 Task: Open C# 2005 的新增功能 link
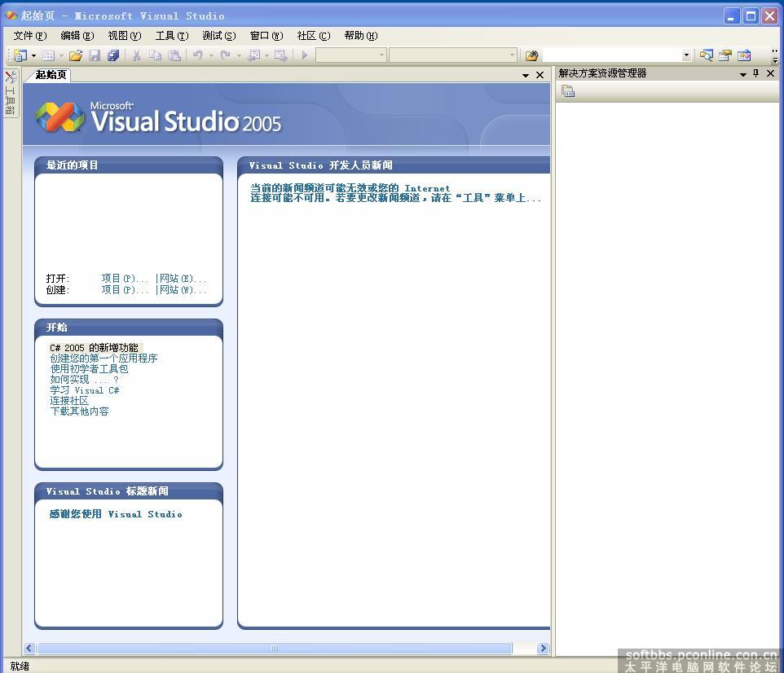click(94, 348)
